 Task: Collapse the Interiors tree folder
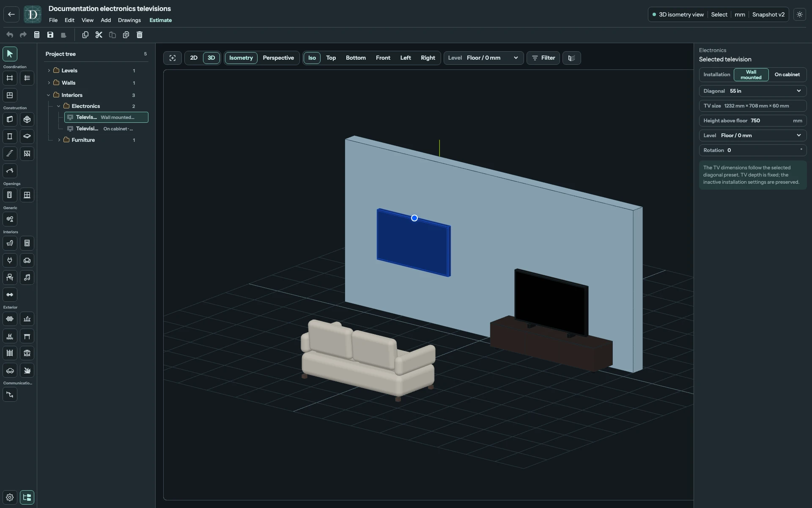[x=49, y=95]
